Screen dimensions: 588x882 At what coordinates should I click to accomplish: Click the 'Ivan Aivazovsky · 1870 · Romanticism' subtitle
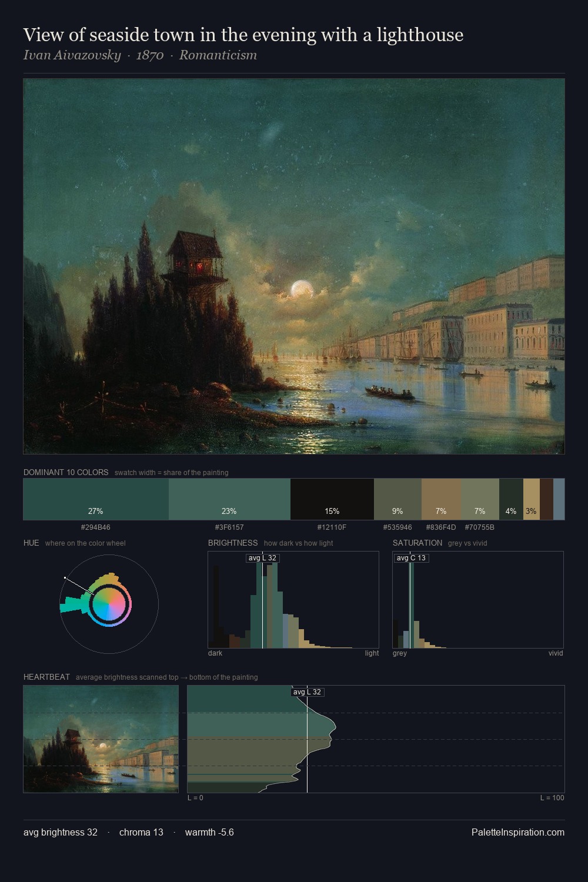[140, 55]
